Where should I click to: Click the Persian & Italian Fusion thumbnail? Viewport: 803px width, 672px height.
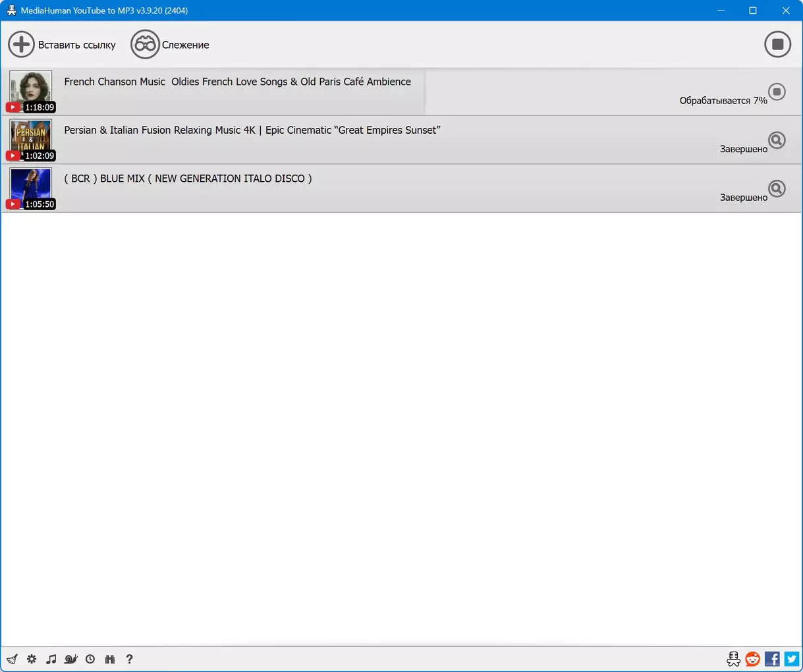coord(31,140)
